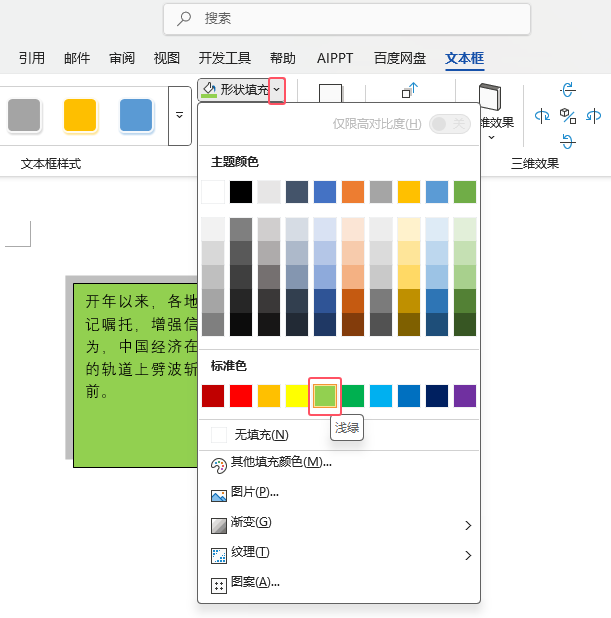
Task: Click the tilt left rotation icon
Action: click(542, 116)
